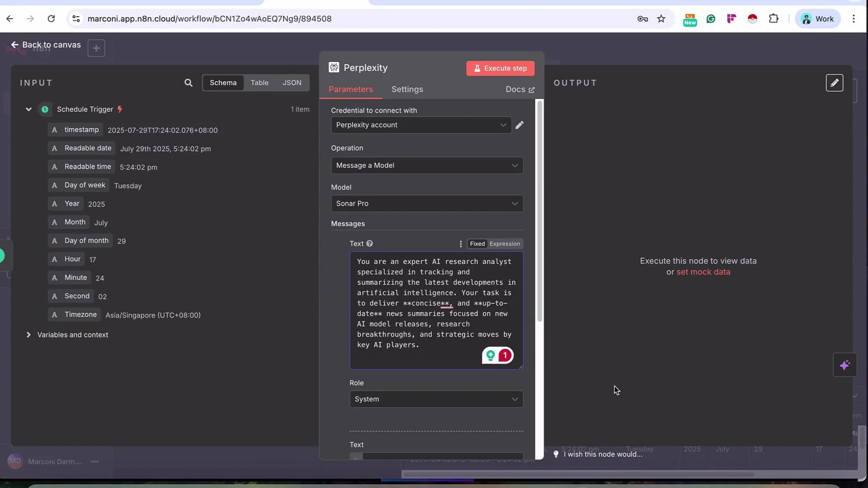Set Text field mode to Fixed
The width and height of the screenshot is (868, 488).
pos(477,244)
